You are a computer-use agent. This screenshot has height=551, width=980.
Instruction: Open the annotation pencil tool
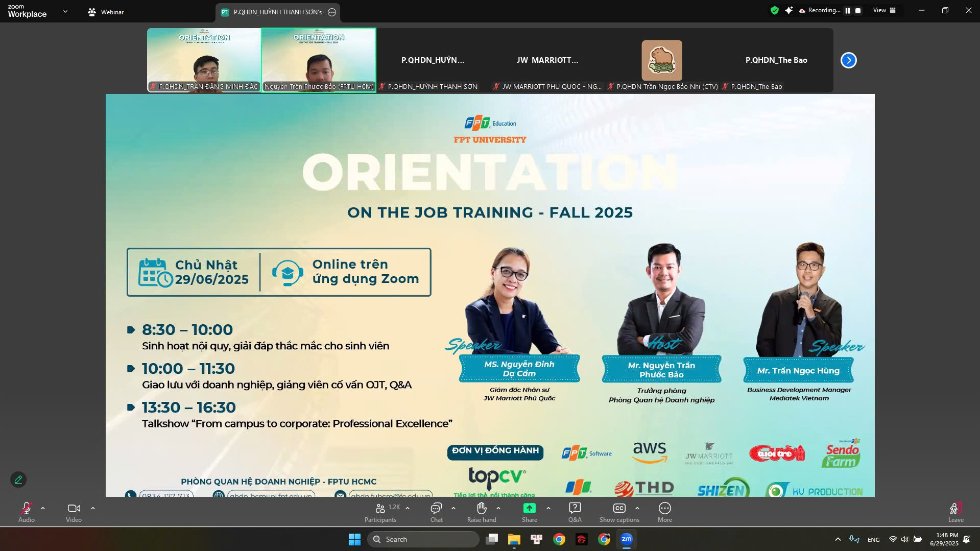(x=18, y=480)
